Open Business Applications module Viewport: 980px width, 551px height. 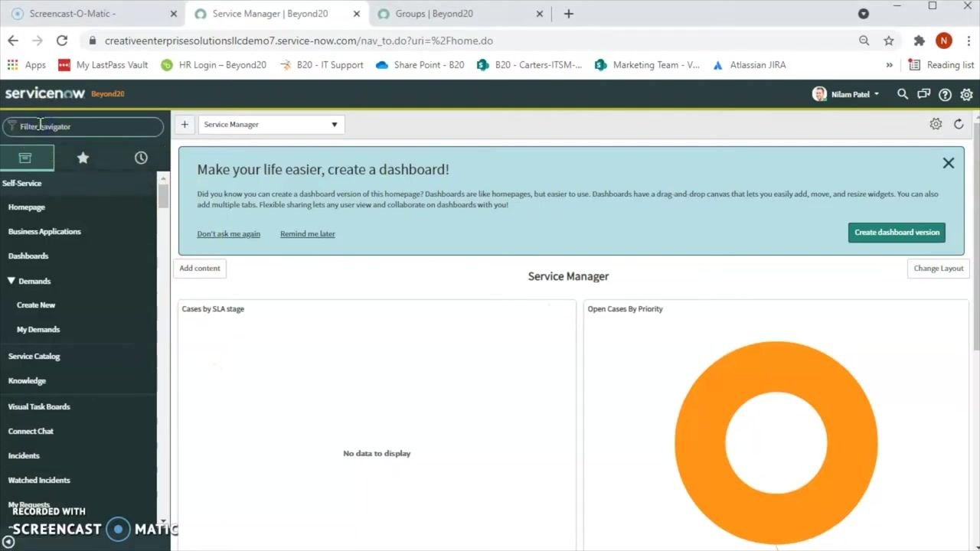(x=44, y=232)
